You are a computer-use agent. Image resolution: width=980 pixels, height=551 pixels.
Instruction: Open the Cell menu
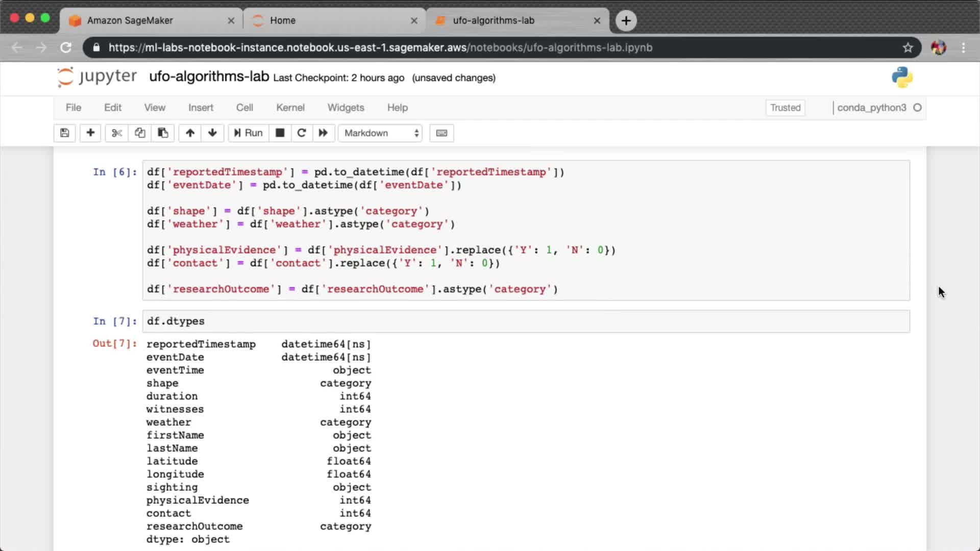point(244,108)
